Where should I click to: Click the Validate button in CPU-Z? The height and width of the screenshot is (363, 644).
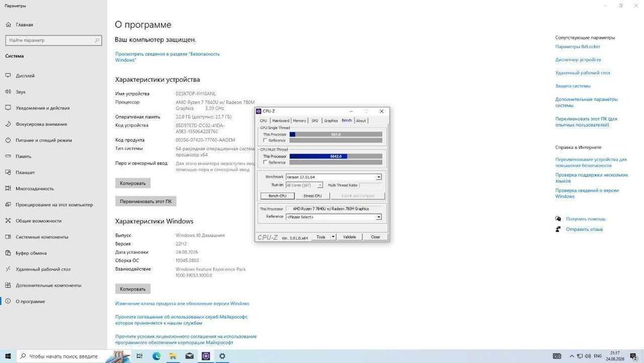[x=350, y=237]
